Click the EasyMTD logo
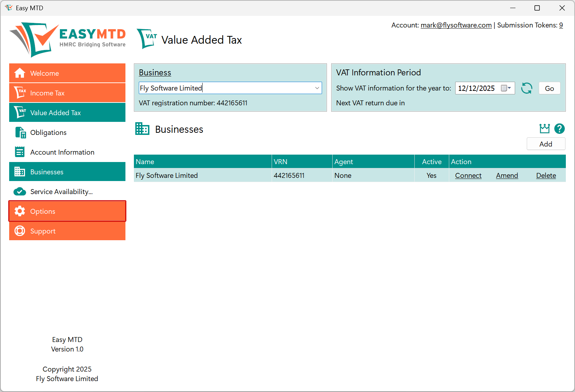The height and width of the screenshot is (392, 575). pyautogui.click(x=67, y=39)
